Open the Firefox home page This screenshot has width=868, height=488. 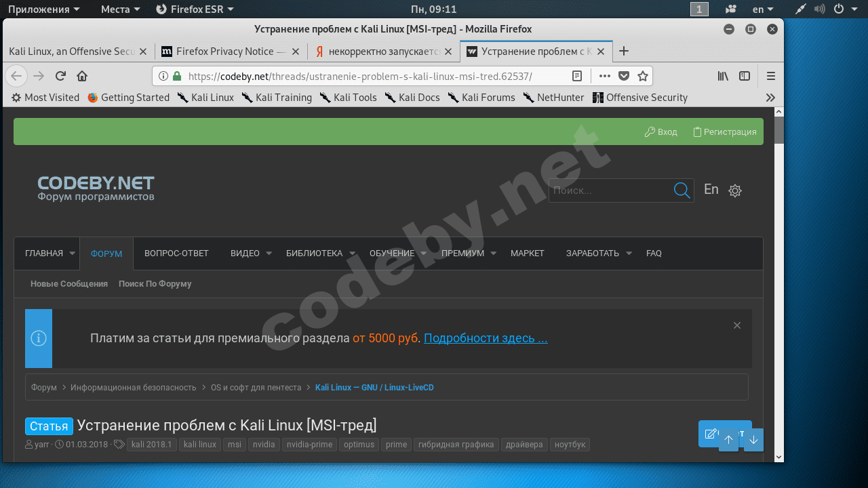pos(82,76)
